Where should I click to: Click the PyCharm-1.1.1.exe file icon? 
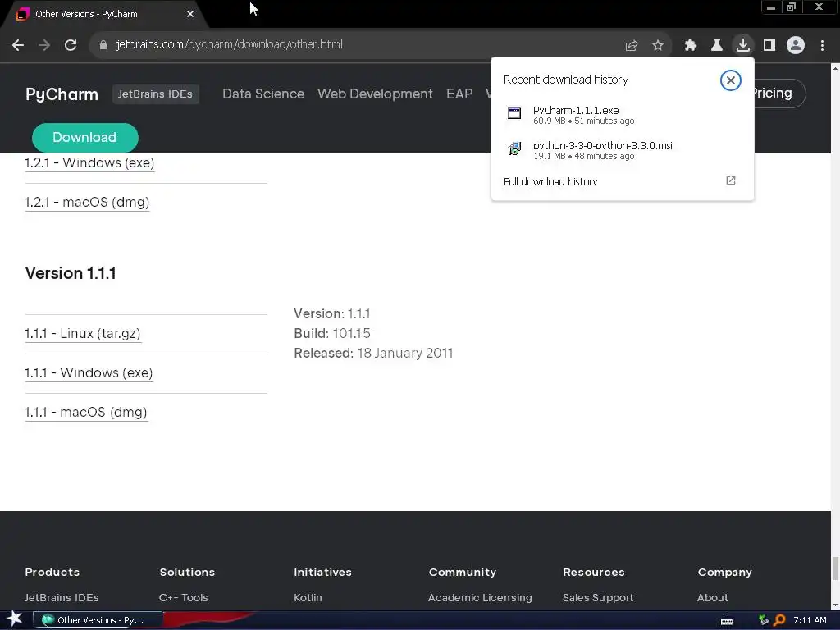(514, 113)
